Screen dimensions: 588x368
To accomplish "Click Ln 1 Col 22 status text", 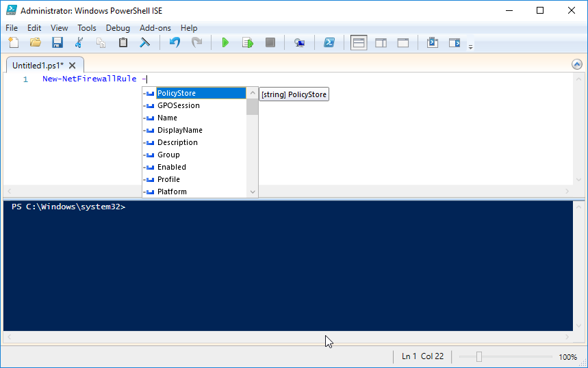I will tap(422, 356).
